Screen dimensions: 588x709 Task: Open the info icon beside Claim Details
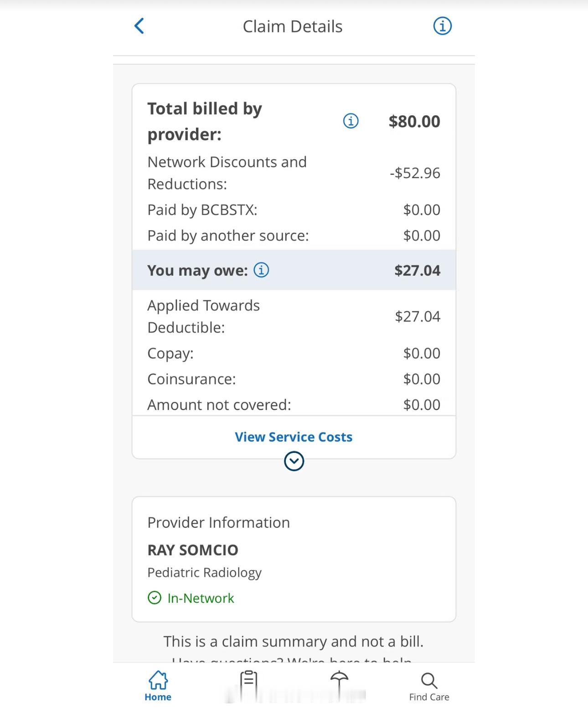pyautogui.click(x=442, y=26)
